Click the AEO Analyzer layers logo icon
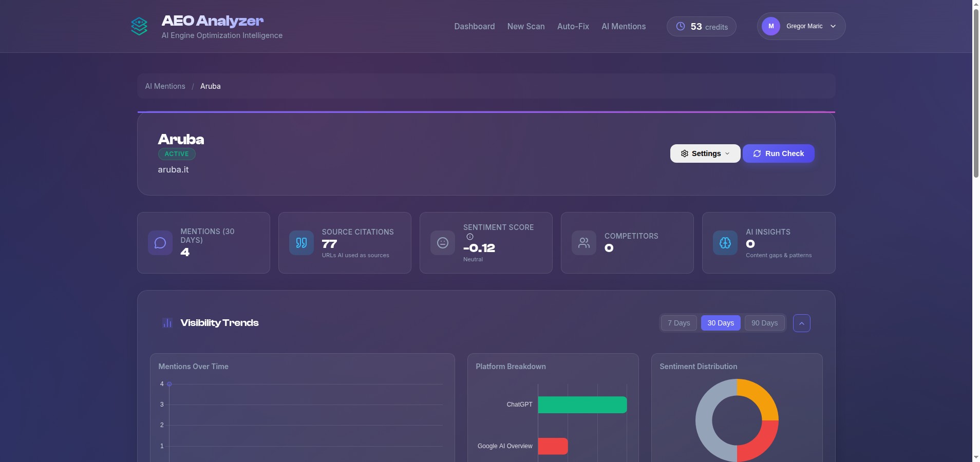This screenshot has height=462, width=980. point(139,26)
